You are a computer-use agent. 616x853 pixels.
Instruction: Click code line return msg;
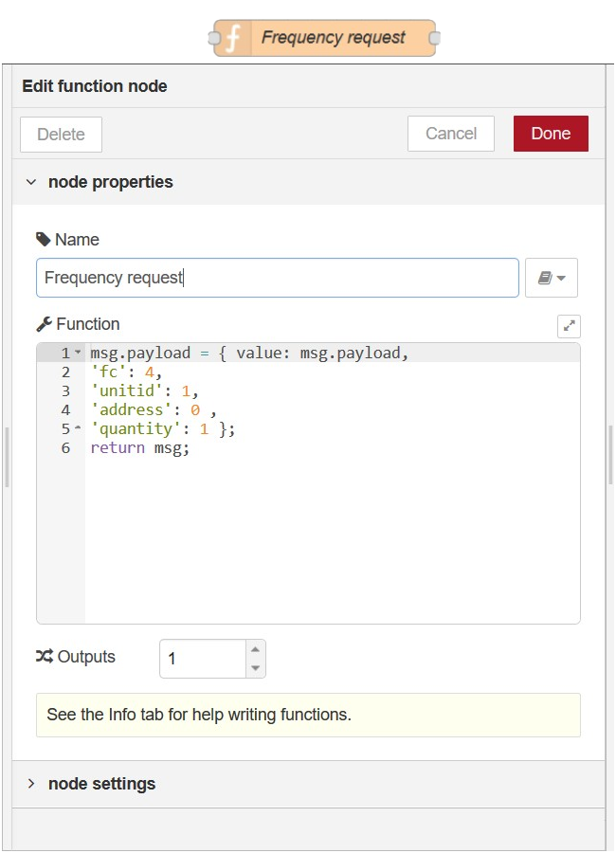(140, 447)
